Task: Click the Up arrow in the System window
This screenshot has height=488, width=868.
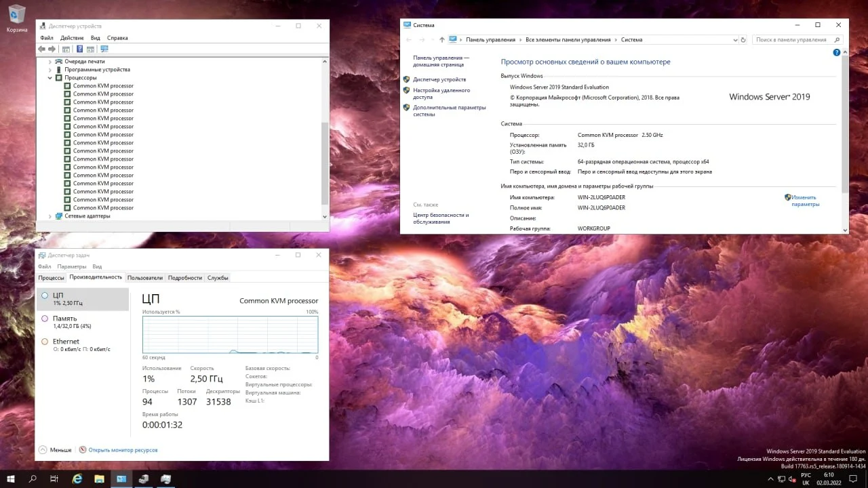Action: 442,40
